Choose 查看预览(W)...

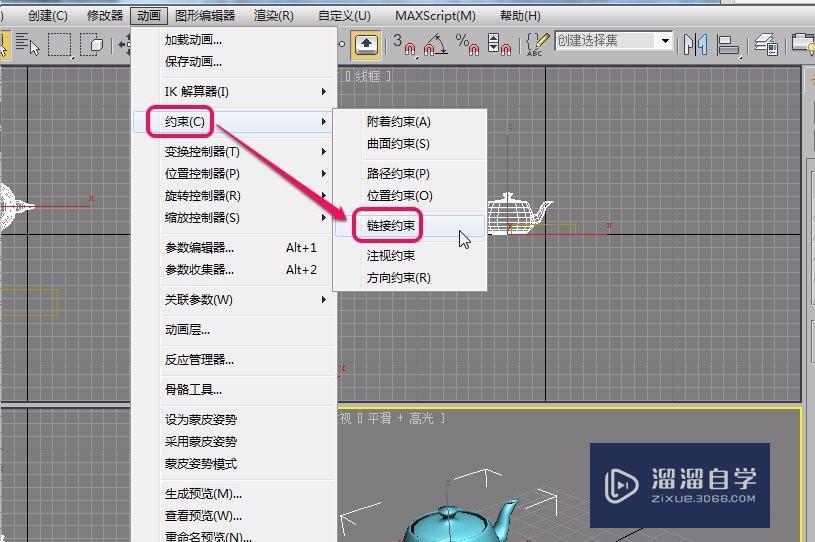pos(234,515)
